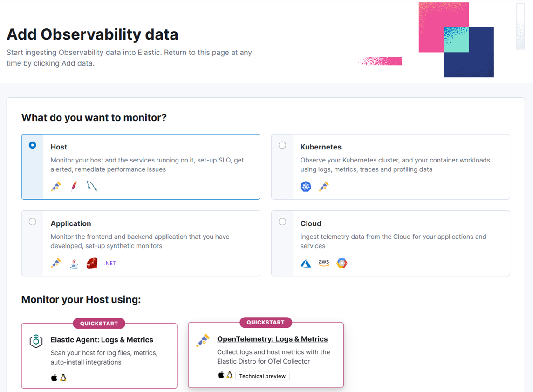Select the Host radio button

coord(33,145)
